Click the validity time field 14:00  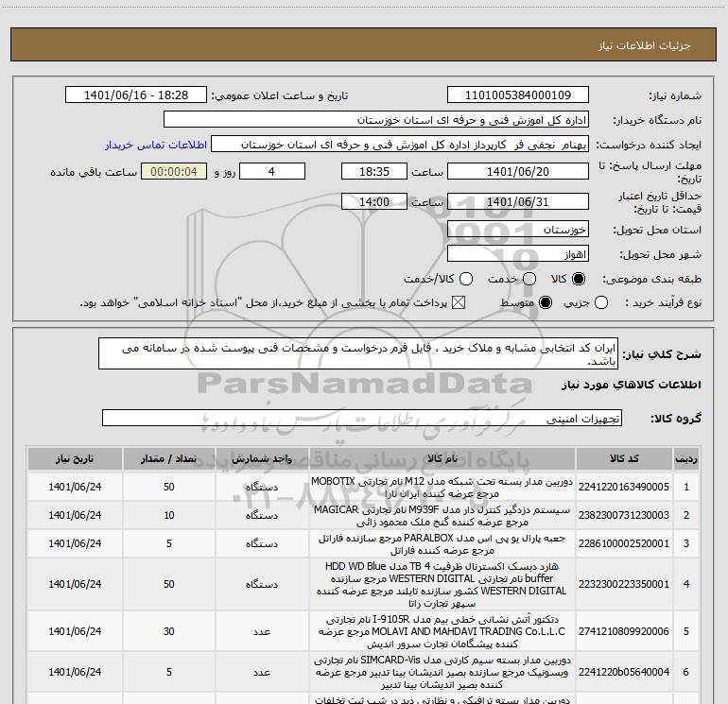tap(374, 201)
